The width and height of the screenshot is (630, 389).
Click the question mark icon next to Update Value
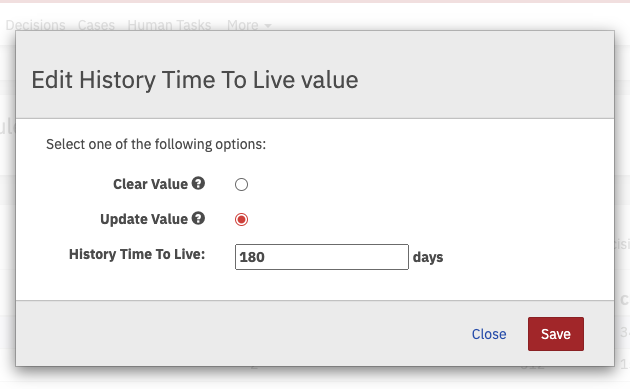point(198,218)
